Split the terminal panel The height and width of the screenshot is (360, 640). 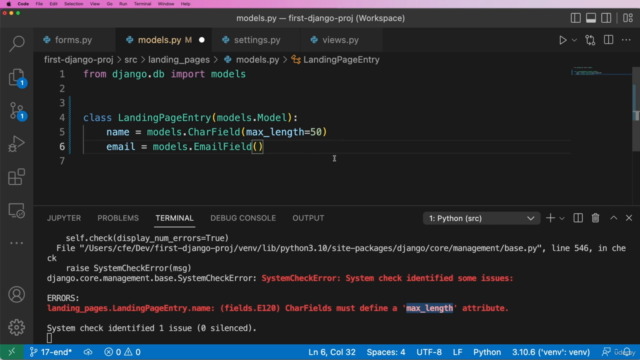tap(578, 218)
